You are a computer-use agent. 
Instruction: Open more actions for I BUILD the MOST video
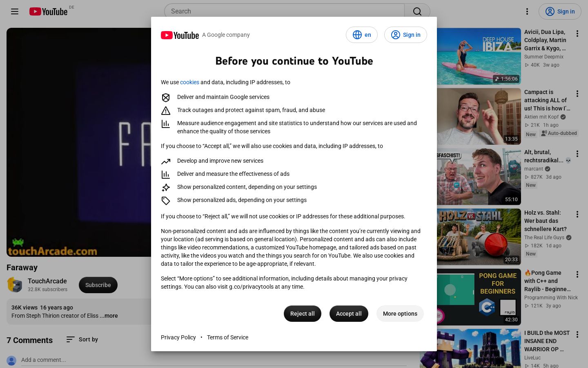577,334
